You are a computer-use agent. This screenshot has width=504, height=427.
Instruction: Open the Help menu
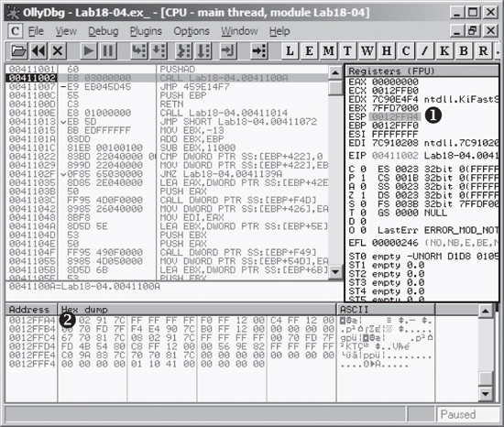point(279,31)
